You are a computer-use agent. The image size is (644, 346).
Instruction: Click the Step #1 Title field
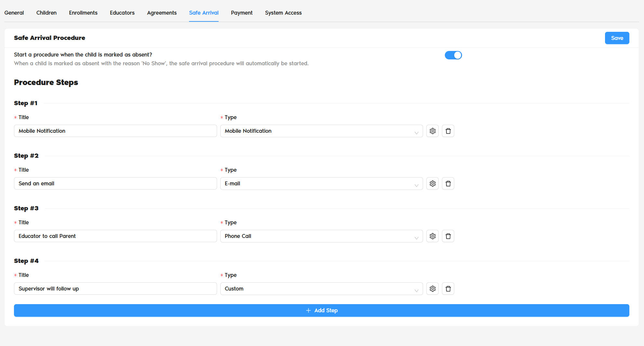click(115, 131)
